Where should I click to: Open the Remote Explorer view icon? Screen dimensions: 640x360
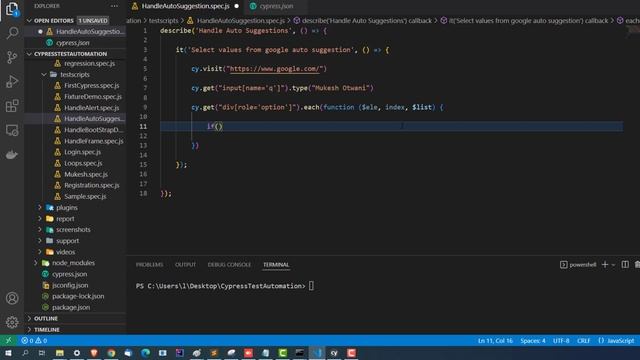pyautogui.click(x=12, y=131)
